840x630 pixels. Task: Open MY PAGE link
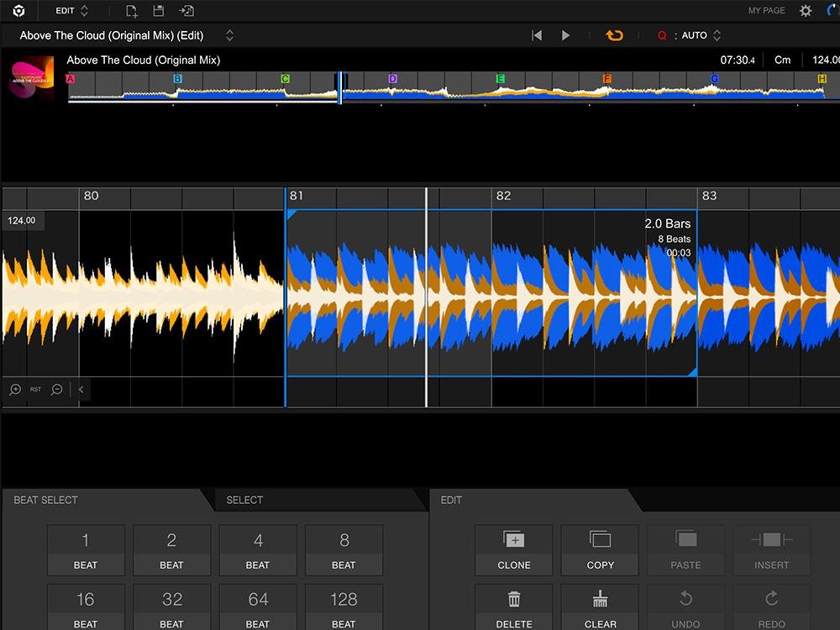click(x=766, y=11)
